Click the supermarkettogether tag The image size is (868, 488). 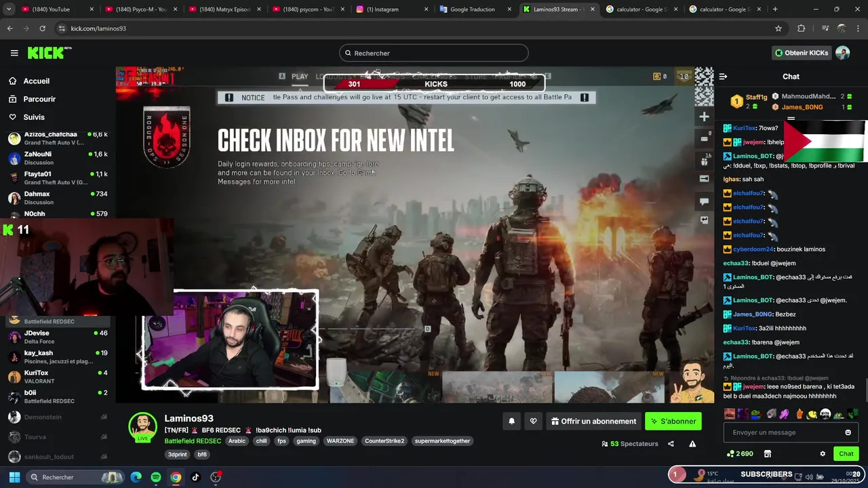tap(442, 441)
